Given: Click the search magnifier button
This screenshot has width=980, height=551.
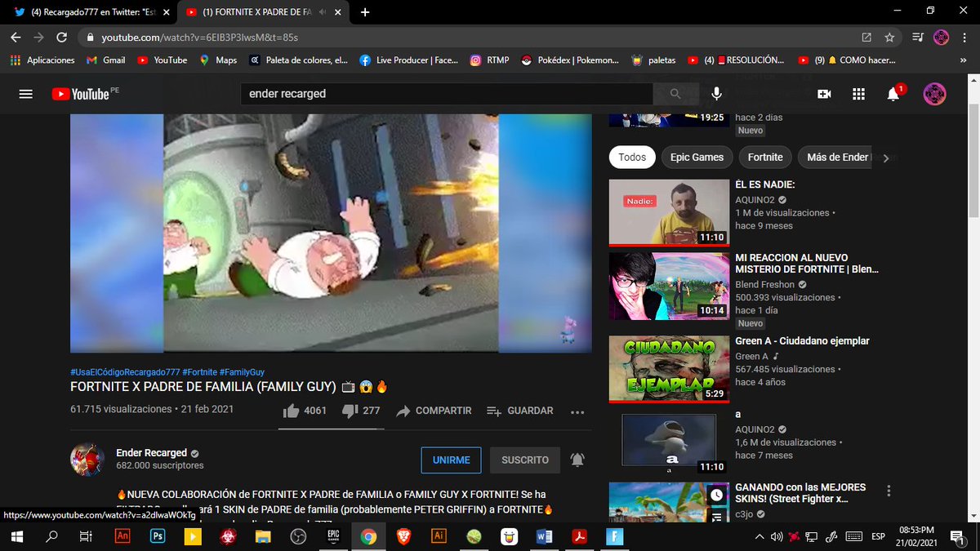Looking at the screenshot, I should [x=675, y=94].
